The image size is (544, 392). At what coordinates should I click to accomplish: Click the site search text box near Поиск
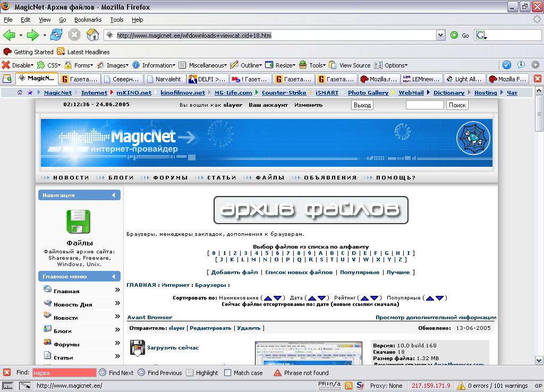pos(424,105)
